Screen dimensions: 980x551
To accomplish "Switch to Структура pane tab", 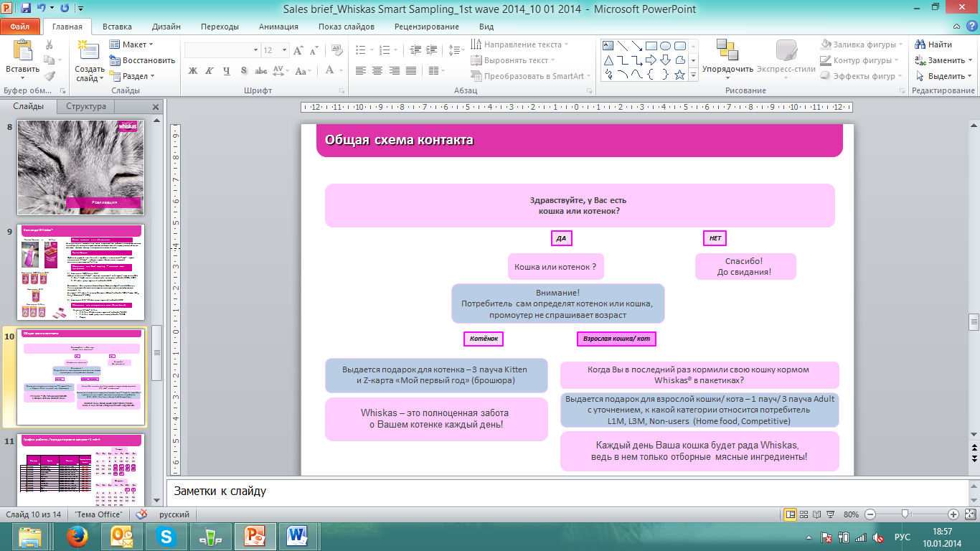I will pyautogui.click(x=86, y=106).
